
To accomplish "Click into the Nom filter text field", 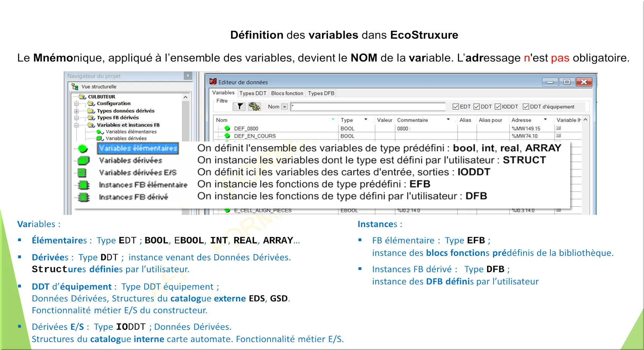I will [x=367, y=107].
